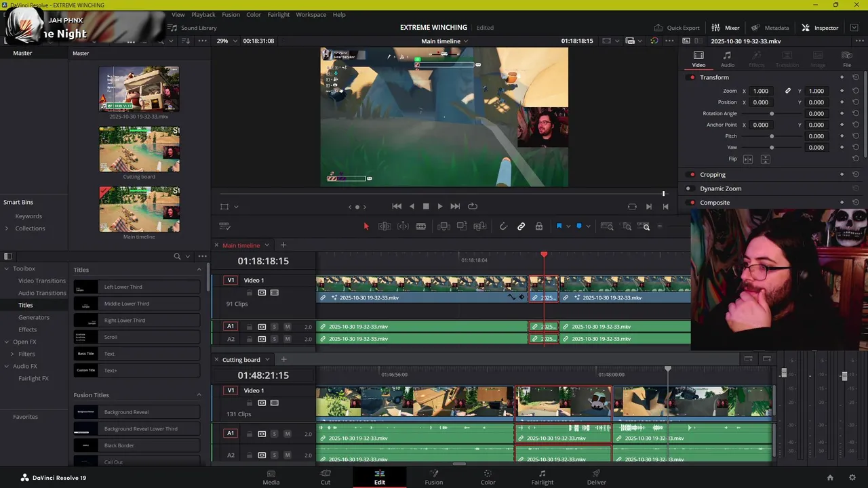Collapse the Fusion Titles section
Viewport: 868px width, 488px height.
199,395
